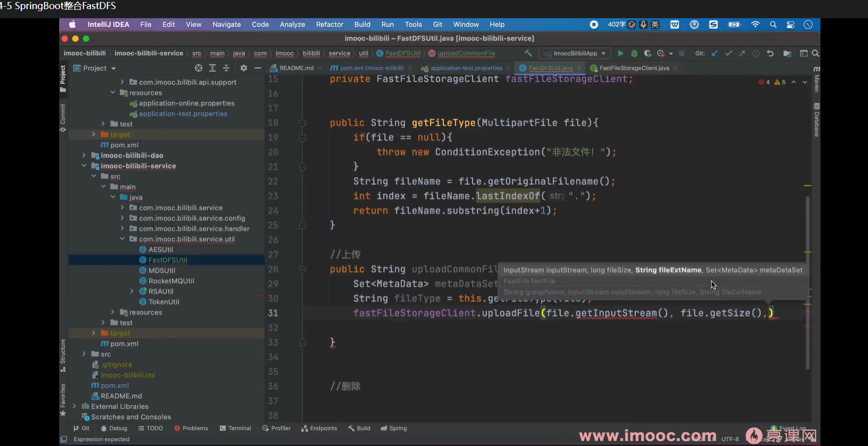Expand the External Libraries node
Viewport: 868px width, 446px height.
tap(74, 406)
